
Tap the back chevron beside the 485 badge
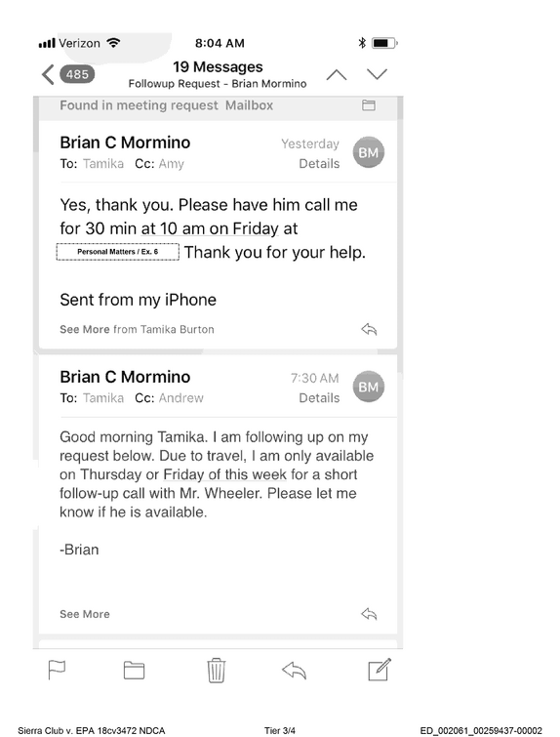48,74
